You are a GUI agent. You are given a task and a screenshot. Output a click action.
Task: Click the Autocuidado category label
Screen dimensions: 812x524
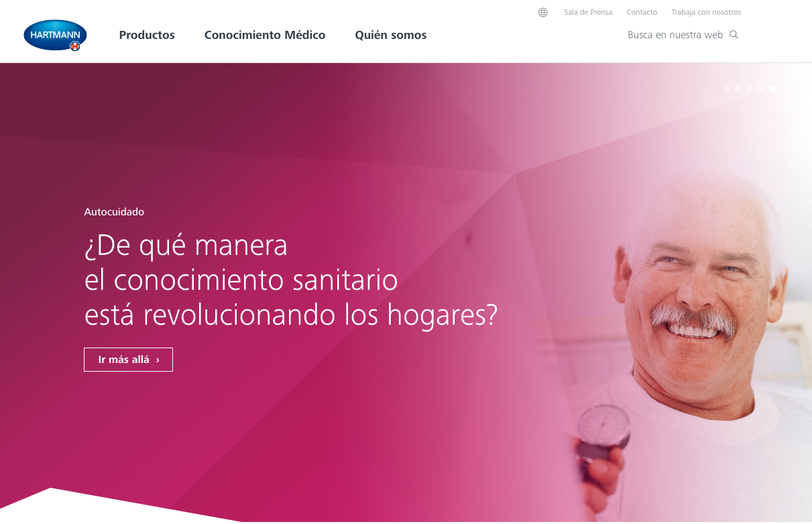tap(114, 212)
